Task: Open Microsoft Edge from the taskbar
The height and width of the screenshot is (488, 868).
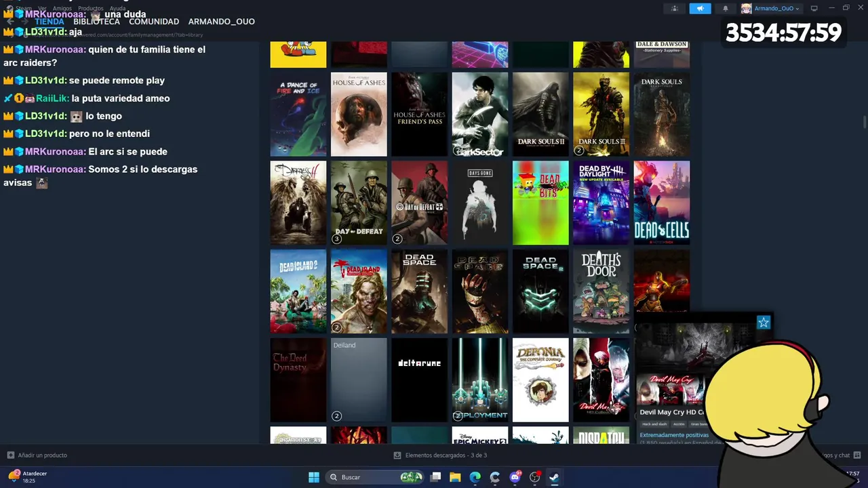Action: tap(475, 477)
